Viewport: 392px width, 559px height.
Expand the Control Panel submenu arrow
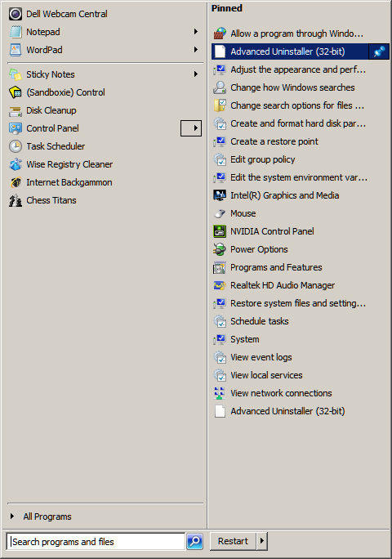(191, 128)
